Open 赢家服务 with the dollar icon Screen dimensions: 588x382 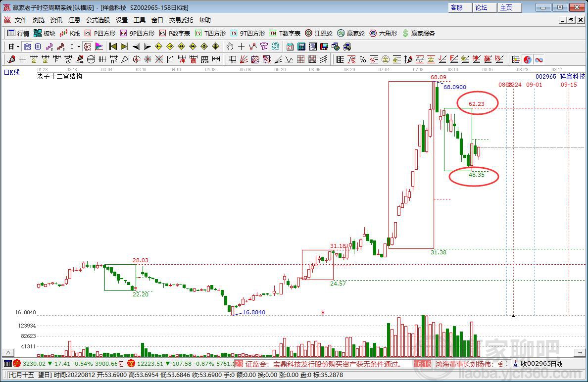[419, 33]
